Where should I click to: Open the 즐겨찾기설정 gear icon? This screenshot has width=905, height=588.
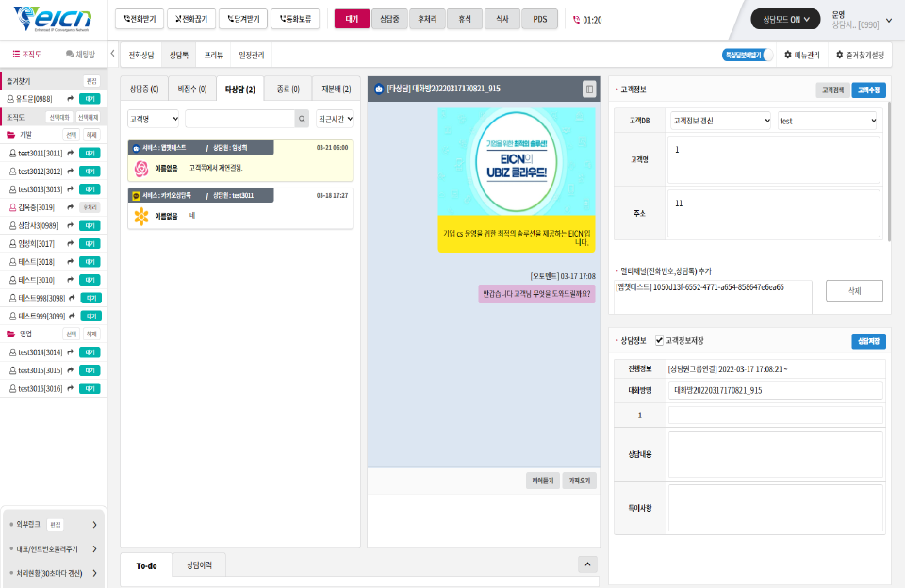(x=840, y=55)
